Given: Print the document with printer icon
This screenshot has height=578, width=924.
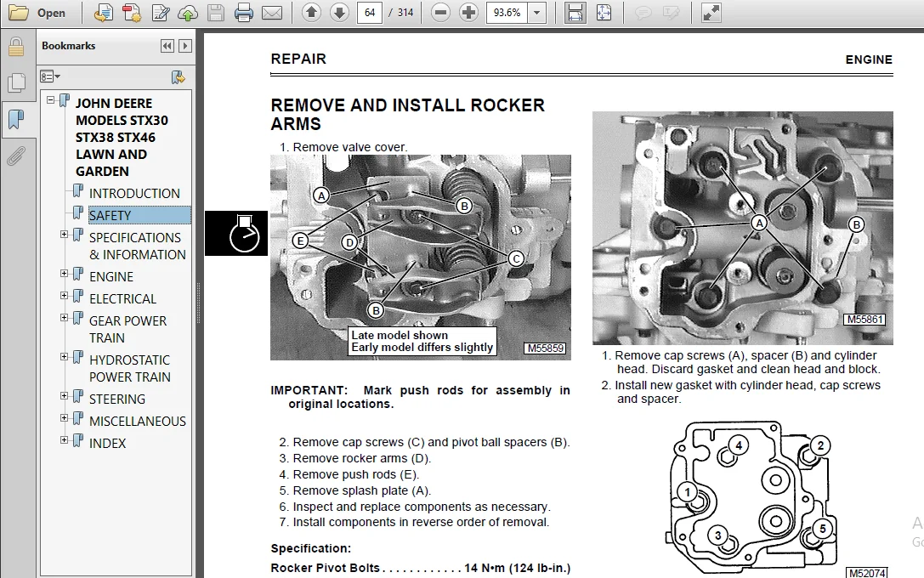Looking at the screenshot, I should click(243, 13).
